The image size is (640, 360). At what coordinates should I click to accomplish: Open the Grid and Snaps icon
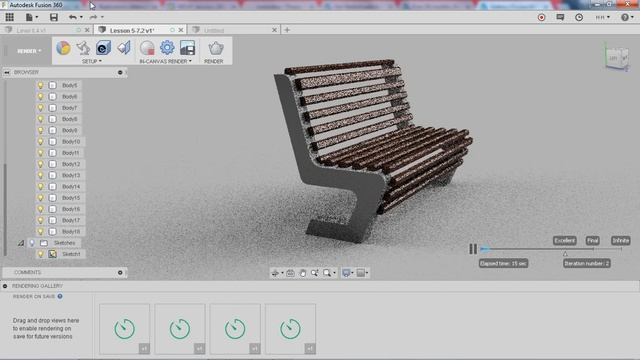coord(360,273)
